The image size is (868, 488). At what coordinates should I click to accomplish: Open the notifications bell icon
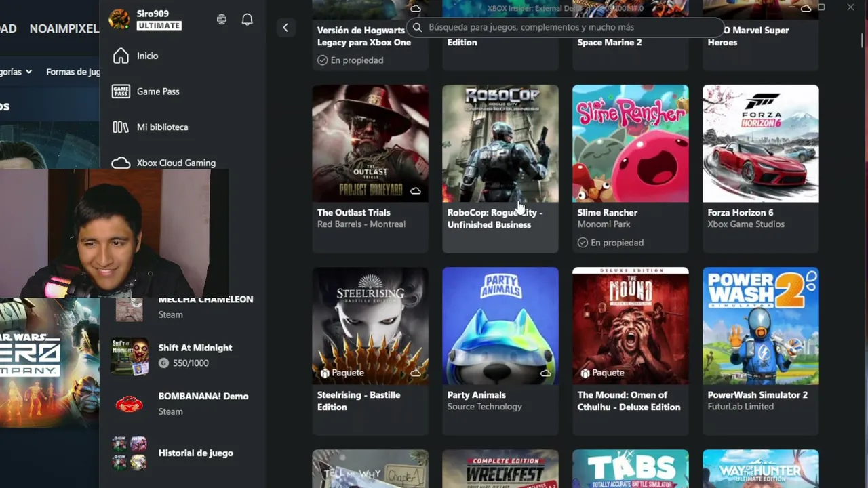click(x=248, y=19)
